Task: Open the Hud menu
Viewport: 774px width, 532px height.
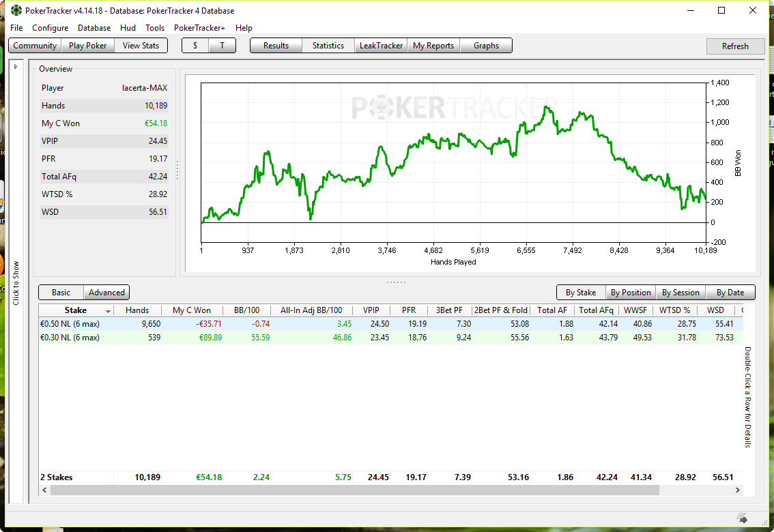Action: pos(128,28)
